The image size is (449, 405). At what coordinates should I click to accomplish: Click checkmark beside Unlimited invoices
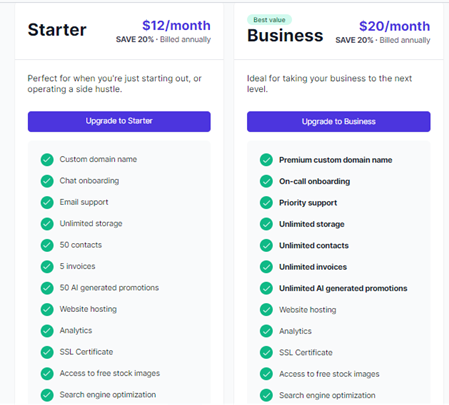(266, 266)
